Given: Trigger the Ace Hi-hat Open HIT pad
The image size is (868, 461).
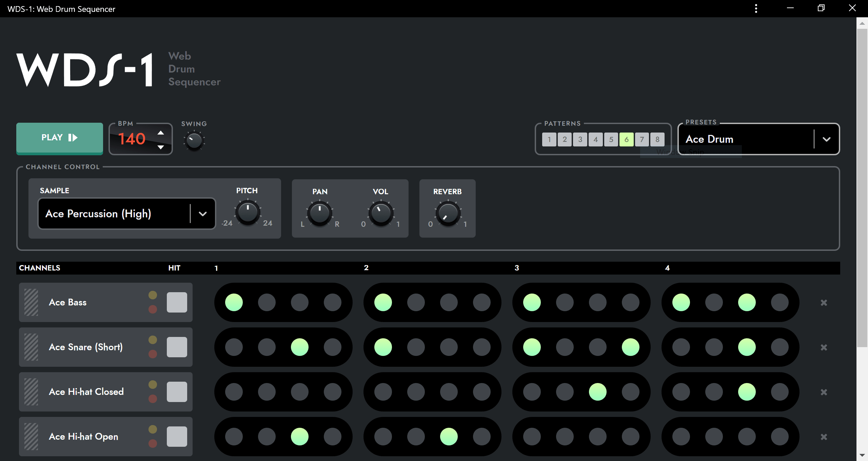Looking at the screenshot, I should [177, 437].
